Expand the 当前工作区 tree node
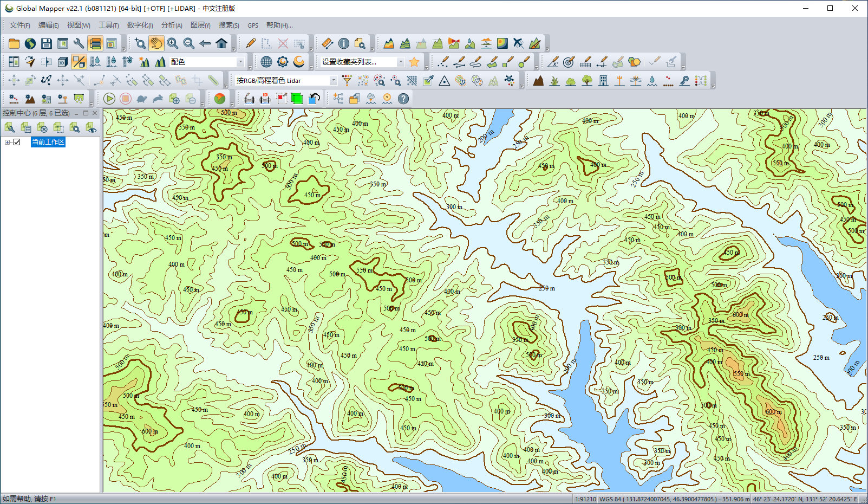This screenshot has width=868, height=504. point(8,142)
